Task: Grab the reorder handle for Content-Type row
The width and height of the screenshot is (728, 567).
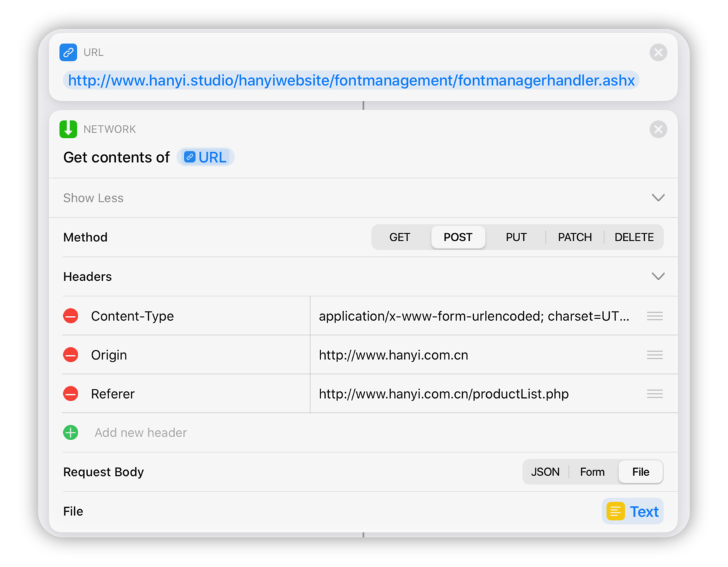Action: tap(655, 316)
